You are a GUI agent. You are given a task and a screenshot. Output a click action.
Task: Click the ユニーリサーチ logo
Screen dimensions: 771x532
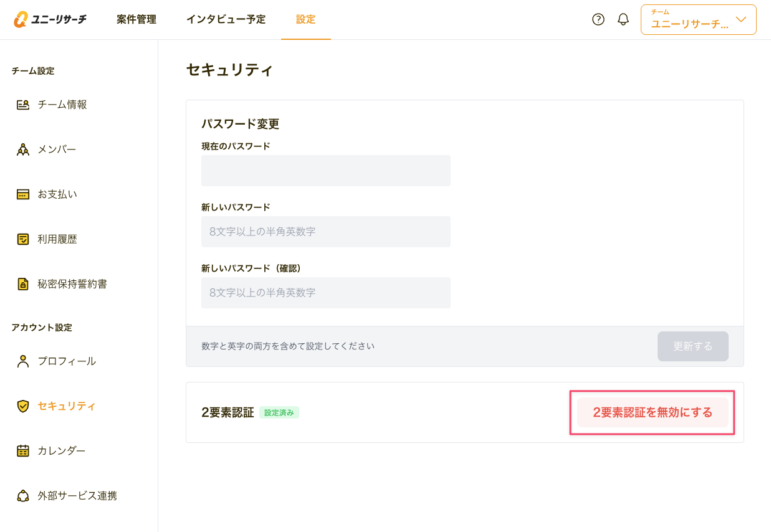(50, 19)
